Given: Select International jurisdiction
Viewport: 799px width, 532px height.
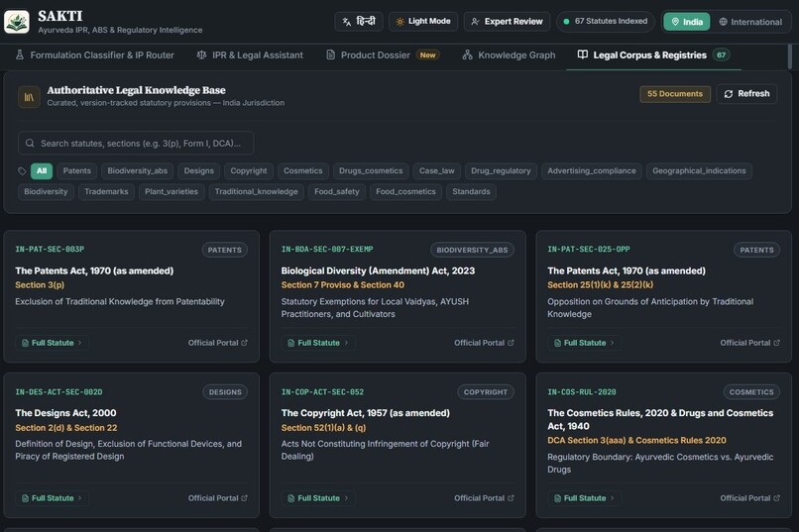Looking at the screenshot, I should coord(750,22).
